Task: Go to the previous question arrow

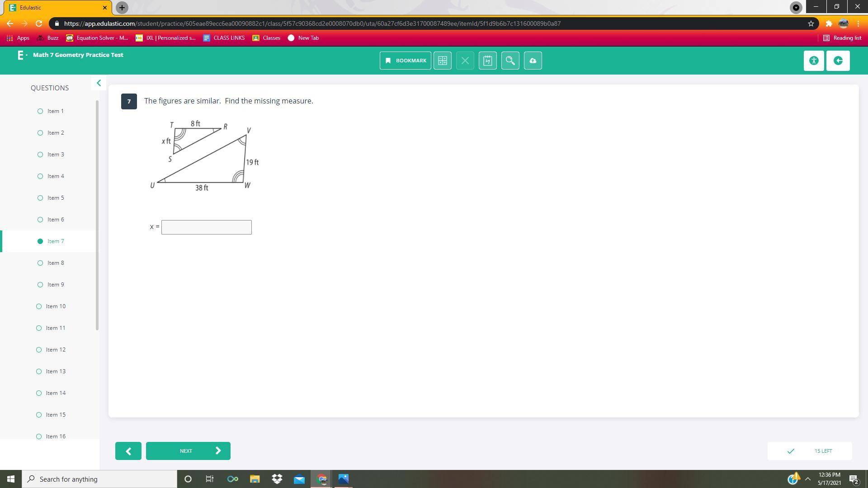Action: click(x=128, y=451)
